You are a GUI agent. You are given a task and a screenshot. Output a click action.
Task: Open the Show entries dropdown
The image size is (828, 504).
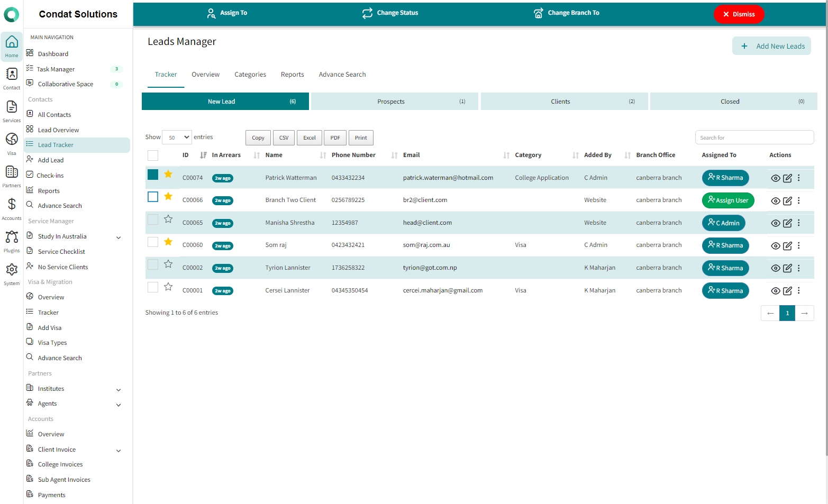[x=177, y=138]
